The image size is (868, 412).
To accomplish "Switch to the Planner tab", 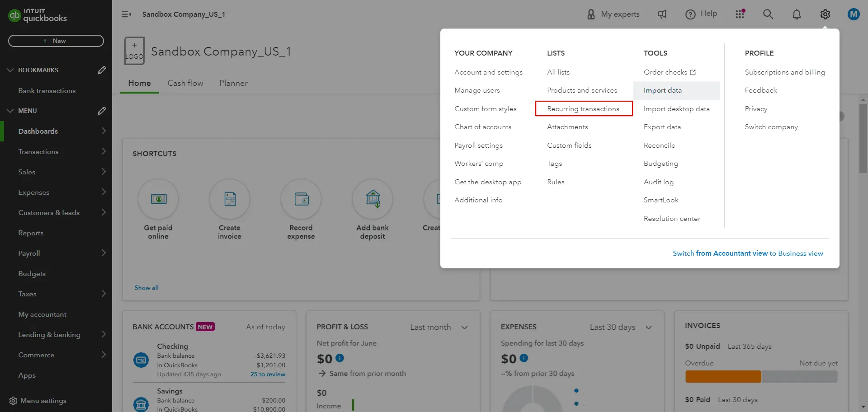I will 233,83.
